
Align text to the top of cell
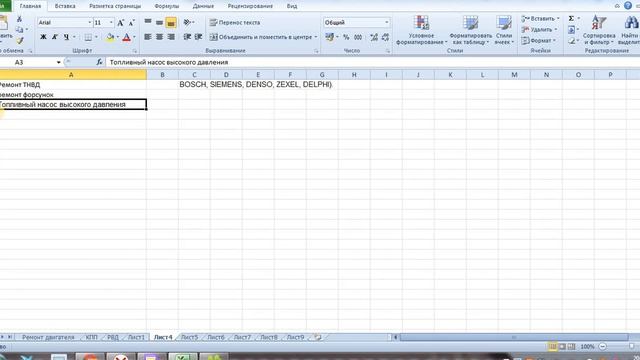click(148, 22)
